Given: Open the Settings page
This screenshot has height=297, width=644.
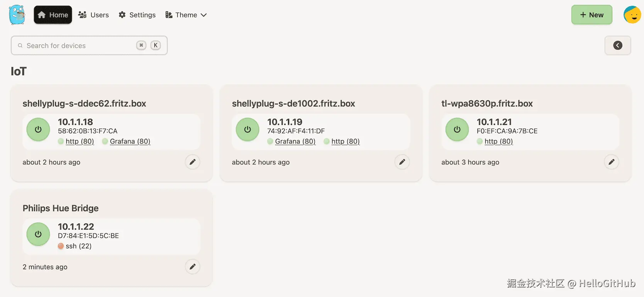Looking at the screenshot, I should click(x=137, y=15).
